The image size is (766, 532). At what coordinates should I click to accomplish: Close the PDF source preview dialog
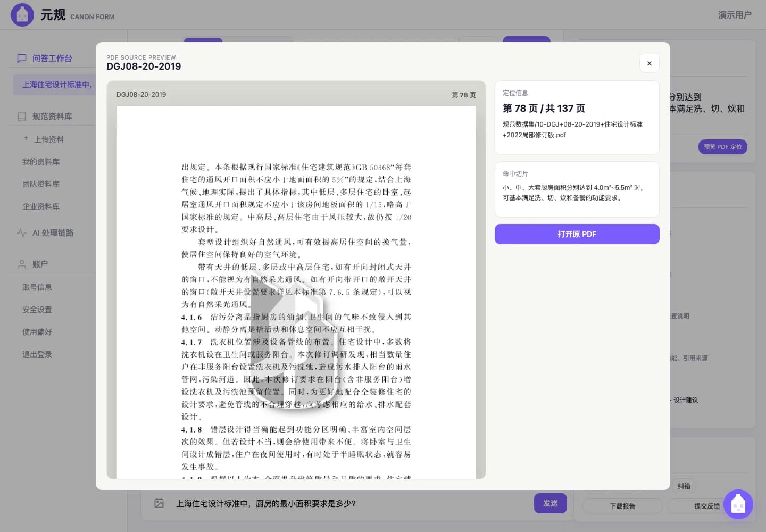[x=649, y=63]
